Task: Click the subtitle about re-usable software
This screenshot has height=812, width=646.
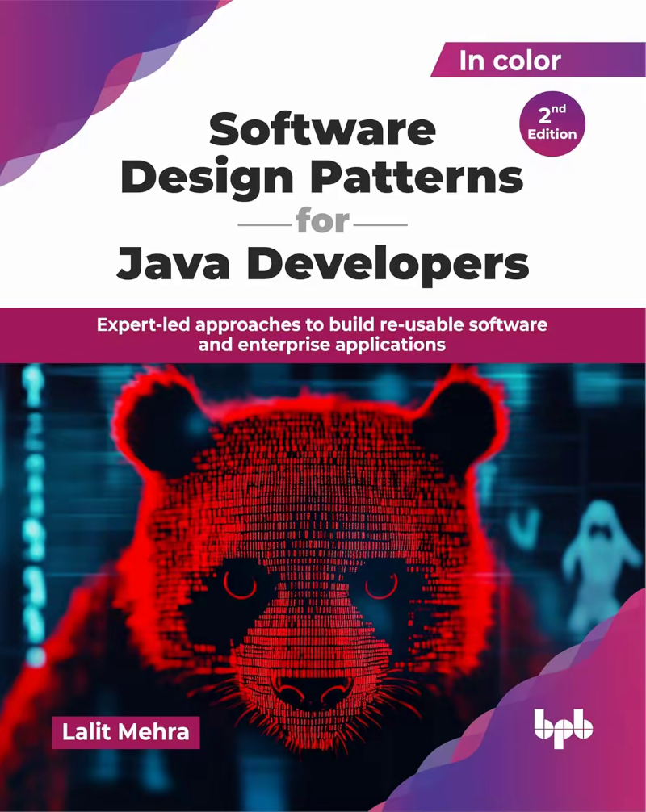Action: [323, 324]
